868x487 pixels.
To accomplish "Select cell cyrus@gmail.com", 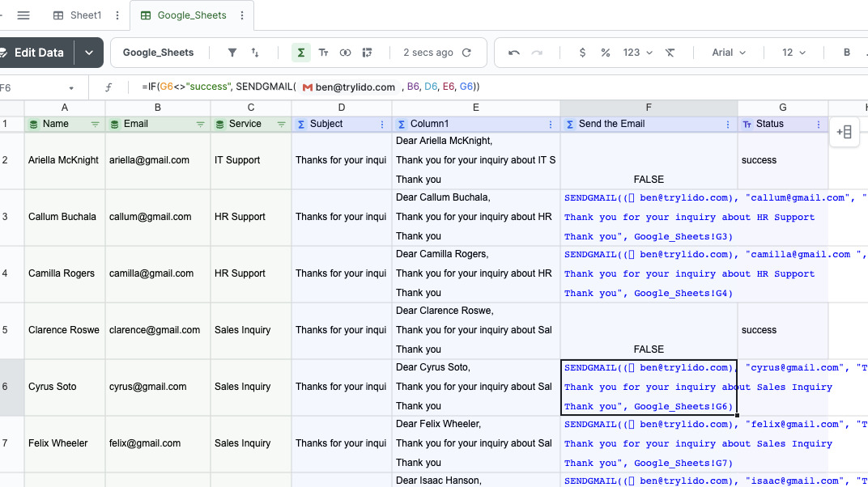I will pos(158,387).
